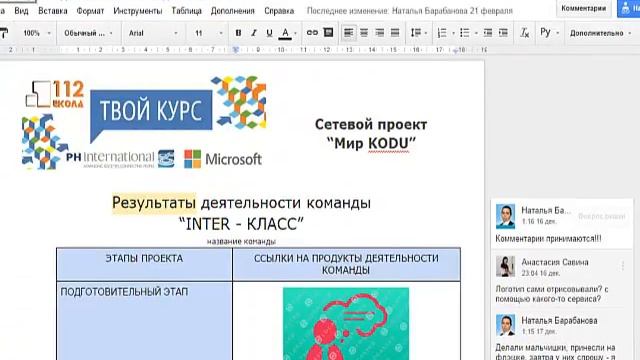Click the avatar on the 'Комментарии принимаются!!!' comment

click(505, 216)
